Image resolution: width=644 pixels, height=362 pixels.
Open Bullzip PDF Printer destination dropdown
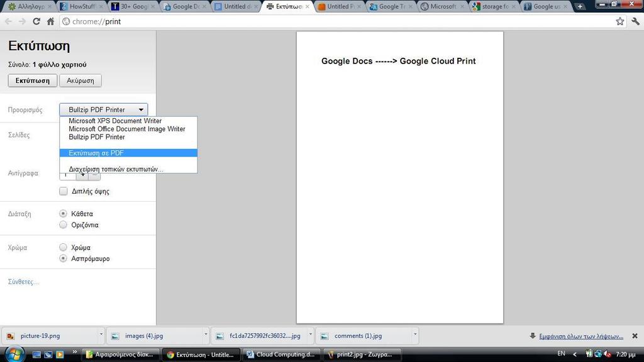[x=104, y=109]
